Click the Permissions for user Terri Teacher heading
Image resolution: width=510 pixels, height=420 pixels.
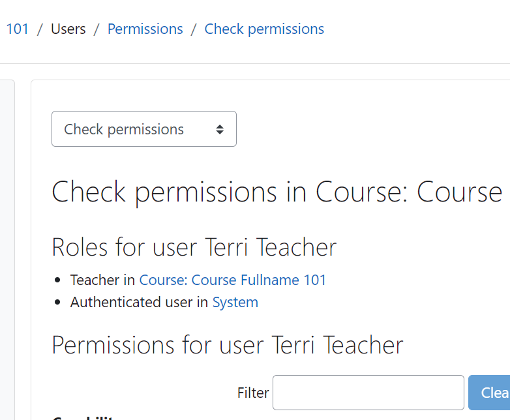pyautogui.click(x=228, y=345)
